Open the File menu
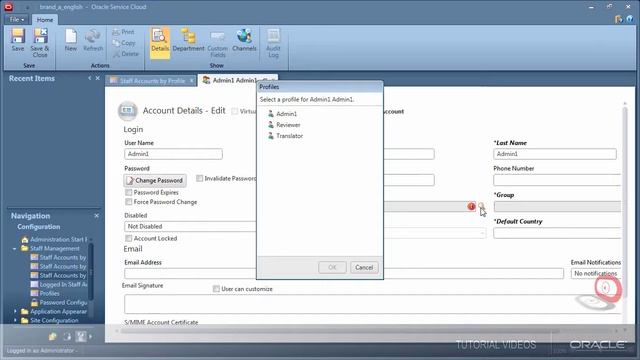This screenshot has width=640, height=360. tap(17, 19)
